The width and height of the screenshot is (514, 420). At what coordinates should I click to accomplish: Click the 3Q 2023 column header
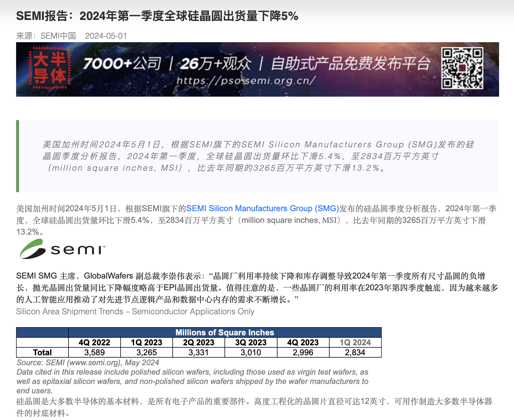[x=251, y=342]
